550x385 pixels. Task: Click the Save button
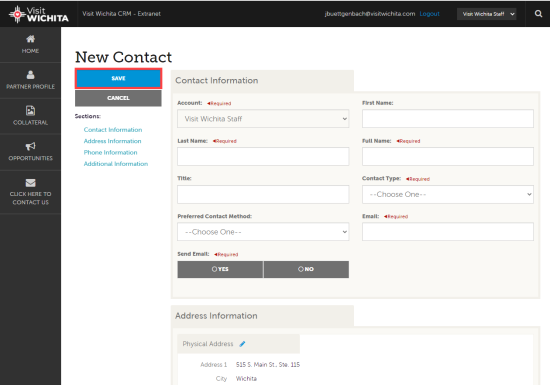(x=118, y=78)
